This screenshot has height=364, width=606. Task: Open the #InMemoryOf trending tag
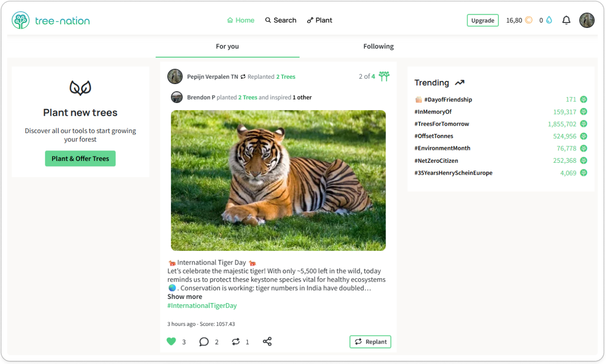point(433,112)
